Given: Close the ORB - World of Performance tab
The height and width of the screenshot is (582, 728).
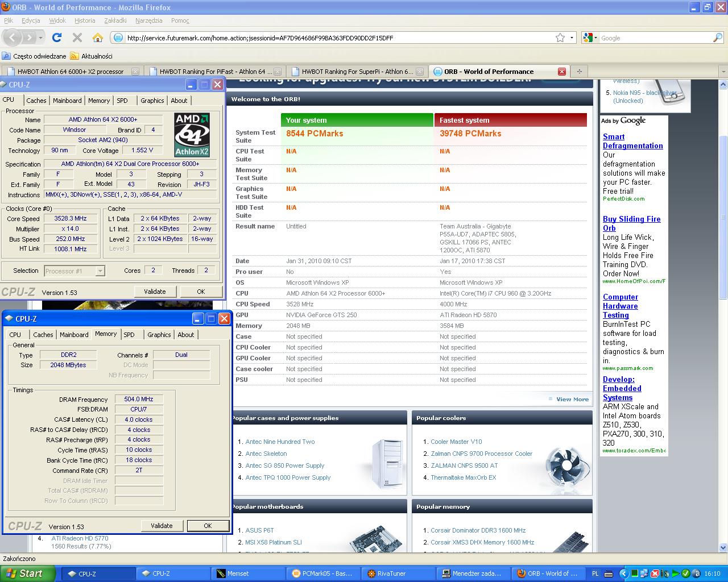Looking at the screenshot, I should (x=562, y=72).
